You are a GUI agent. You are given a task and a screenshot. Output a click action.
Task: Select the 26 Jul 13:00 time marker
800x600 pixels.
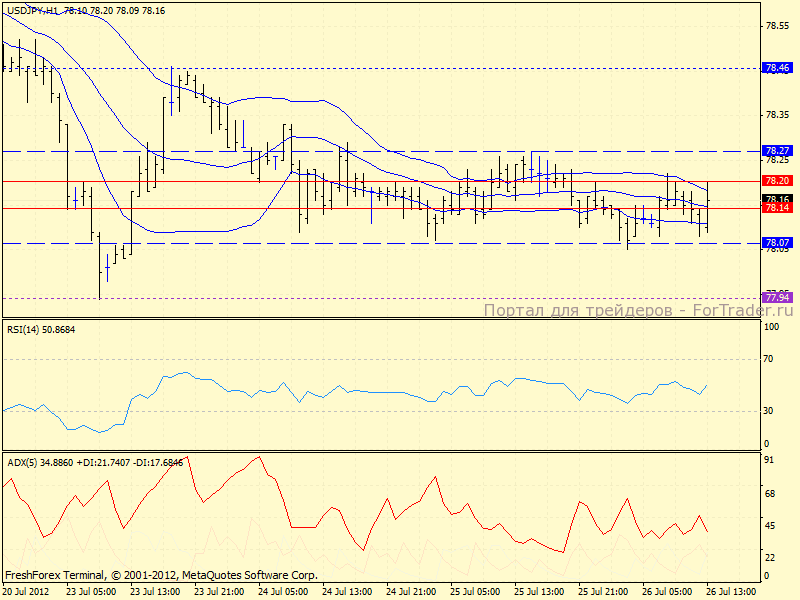(x=734, y=591)
